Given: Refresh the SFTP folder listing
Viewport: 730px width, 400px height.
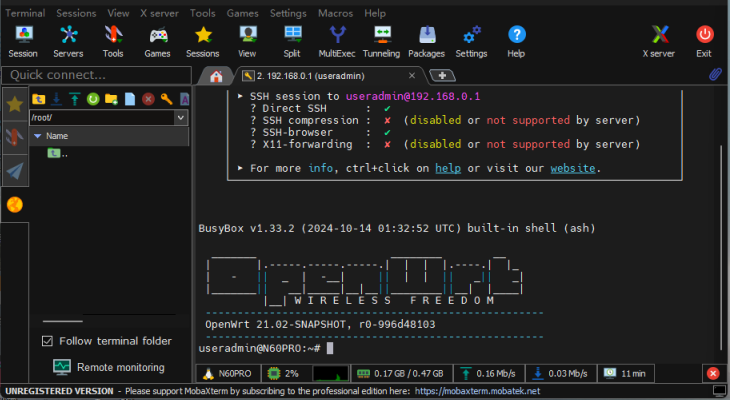Looking at the screenshot, I should pos(92,99).
